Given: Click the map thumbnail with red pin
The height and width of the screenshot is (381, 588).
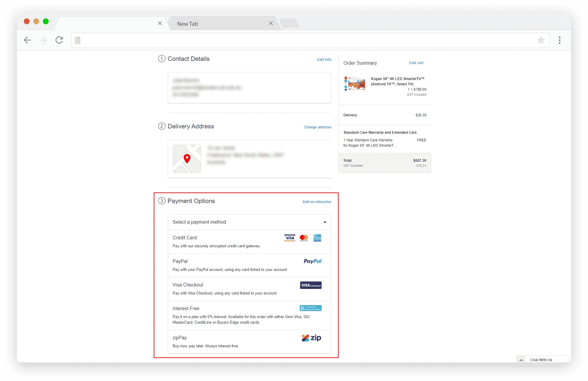Looking at the screenshot, I should coord(187,159).
